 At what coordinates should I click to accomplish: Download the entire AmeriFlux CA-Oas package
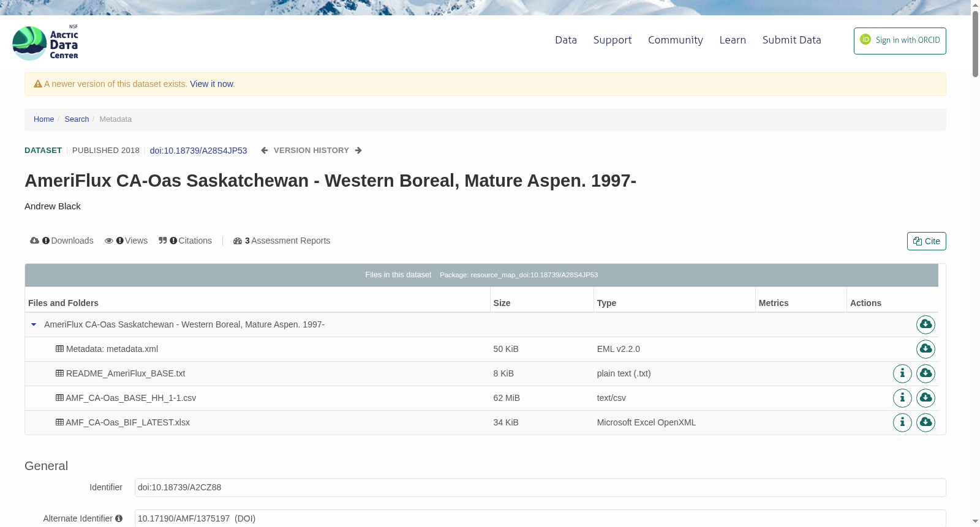click(925, 324)
